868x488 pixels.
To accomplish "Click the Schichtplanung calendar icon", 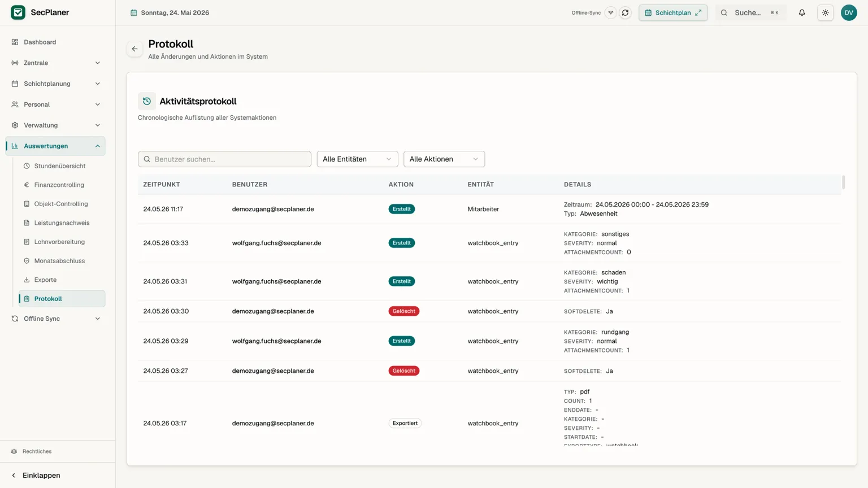I will (x=15, y=84).
